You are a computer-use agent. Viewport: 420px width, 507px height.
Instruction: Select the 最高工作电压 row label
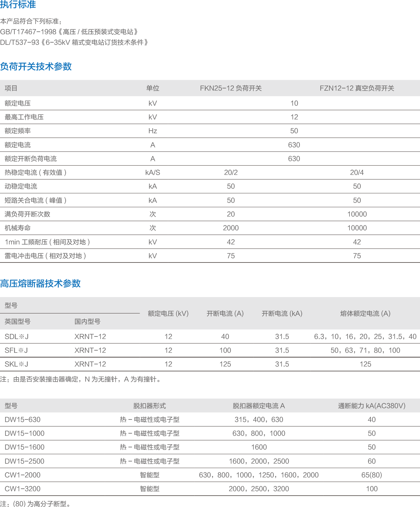pos(24,117)
